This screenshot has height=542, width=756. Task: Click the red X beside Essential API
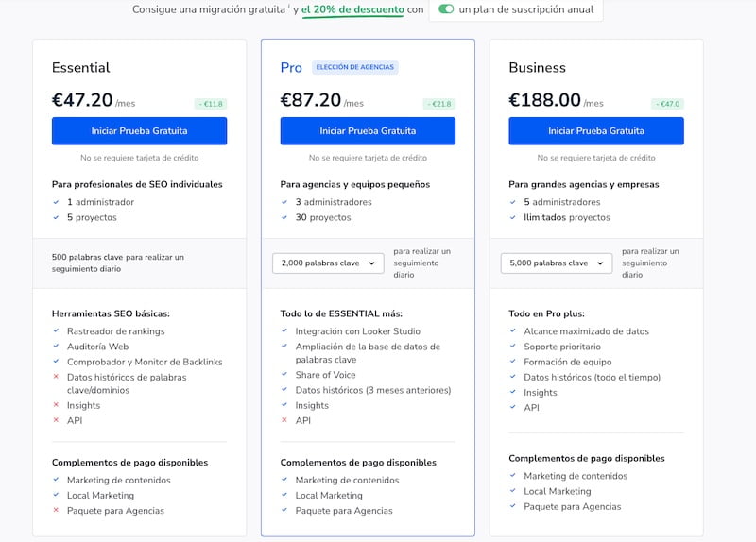[56, 420]
